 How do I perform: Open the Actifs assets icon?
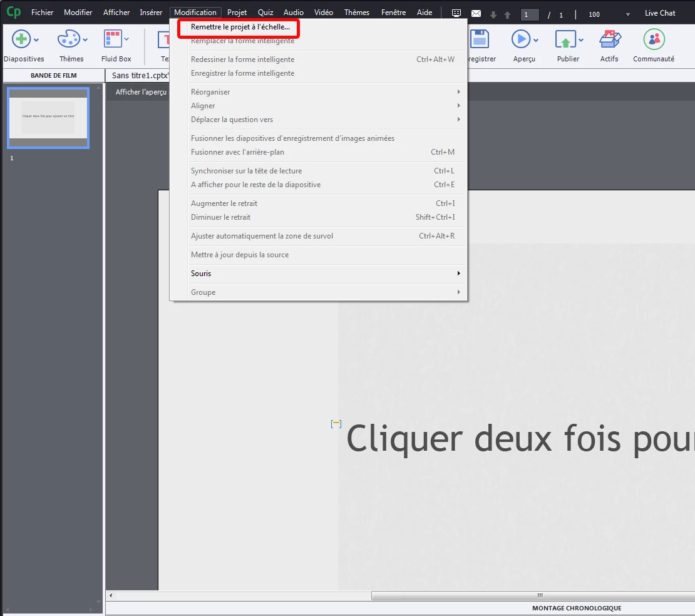coord(610,39)
